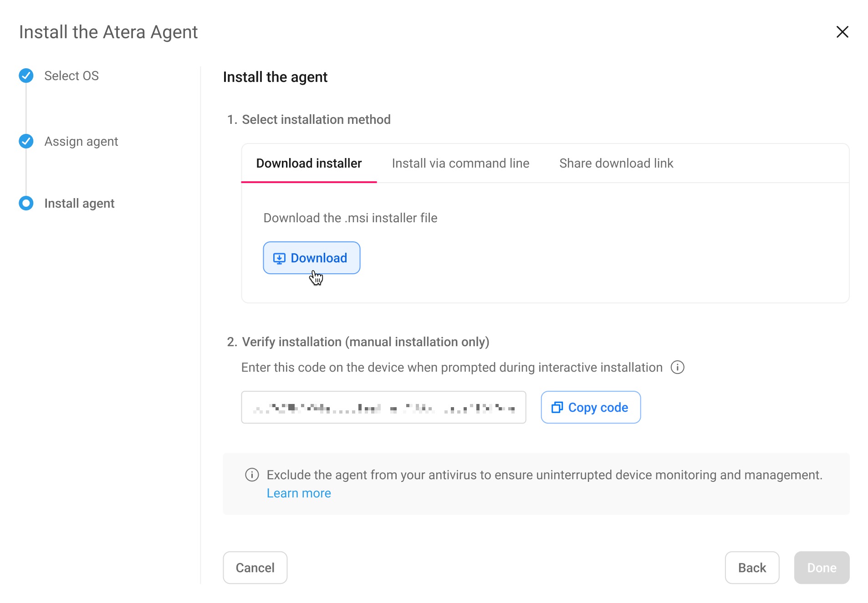This screenshot has height=603, width=868.
Task: Click the Copy code button
Action: click(591, 407)
